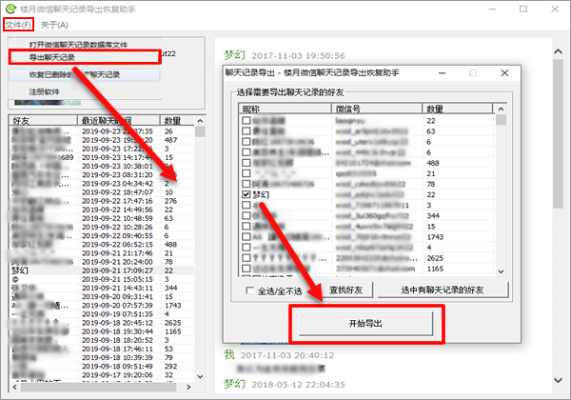This screenshot has width=571, height=400.
Task: Select 梦幻 row in the friends list
Action: pos(101,270)
